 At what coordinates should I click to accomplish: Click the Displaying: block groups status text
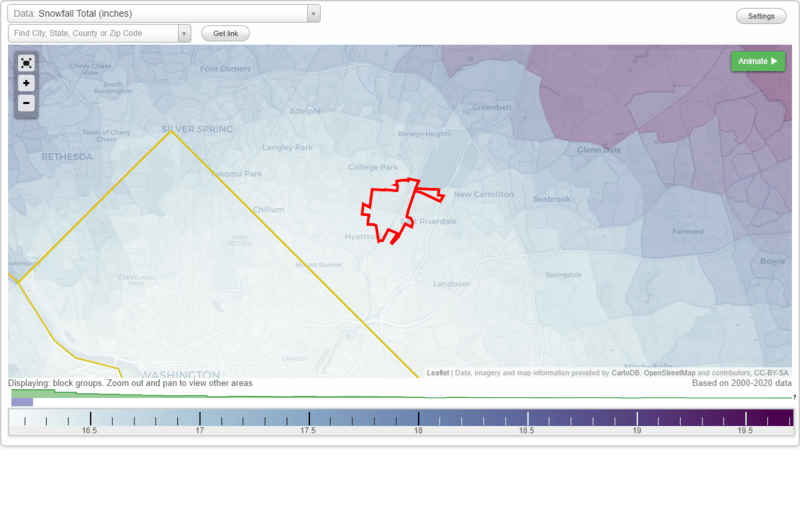point(130,383)
